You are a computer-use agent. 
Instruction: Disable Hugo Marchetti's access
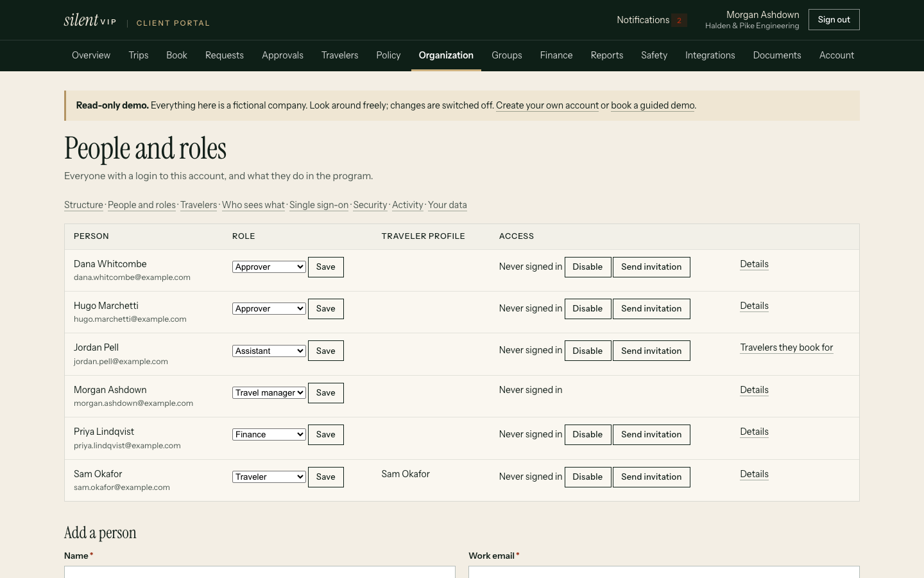coord(588,309)
